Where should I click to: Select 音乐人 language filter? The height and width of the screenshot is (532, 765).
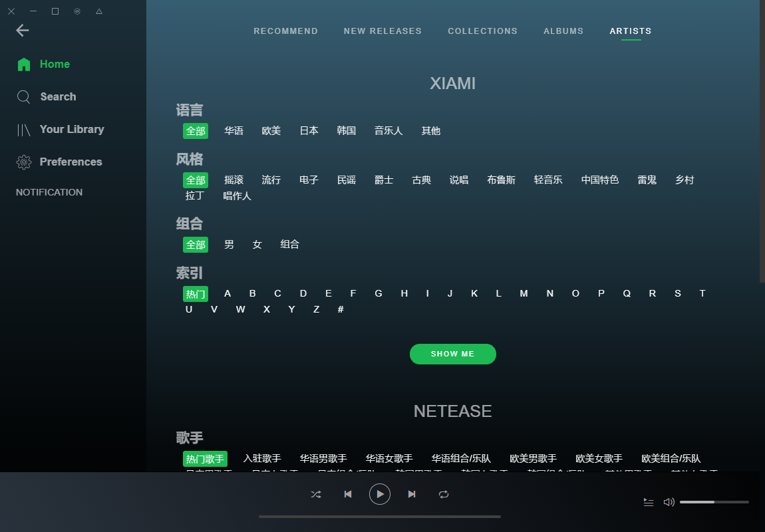[x=388, y=131]
